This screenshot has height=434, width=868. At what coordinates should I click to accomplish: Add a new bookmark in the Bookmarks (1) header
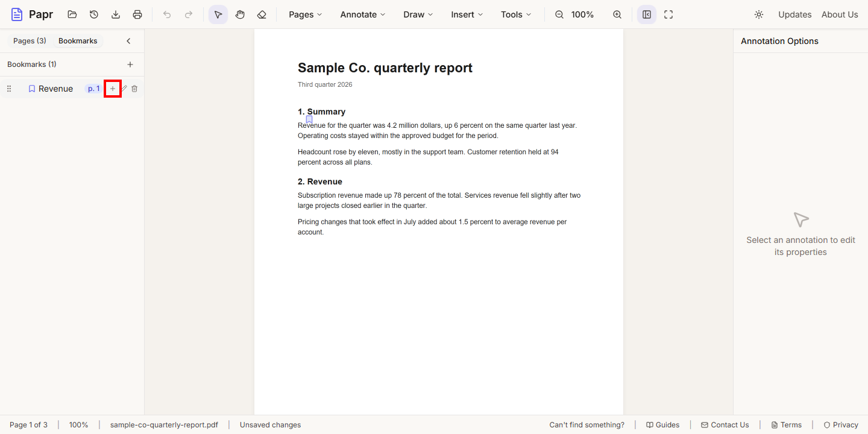pos(130,64)
